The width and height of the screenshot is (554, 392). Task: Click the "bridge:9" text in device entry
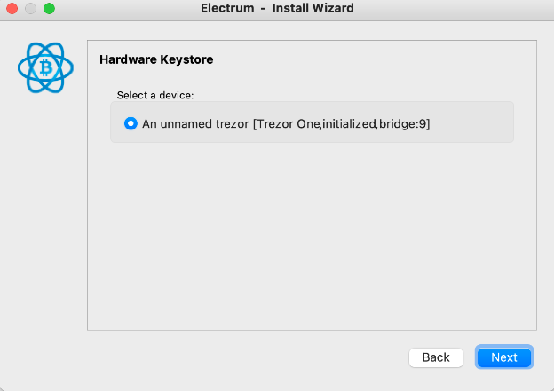403,124
